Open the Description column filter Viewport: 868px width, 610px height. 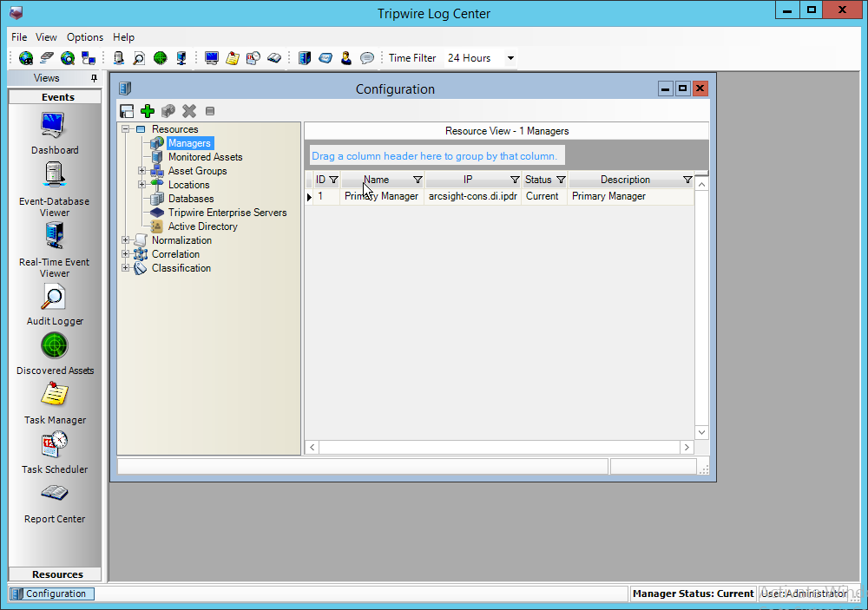[687, 180]
